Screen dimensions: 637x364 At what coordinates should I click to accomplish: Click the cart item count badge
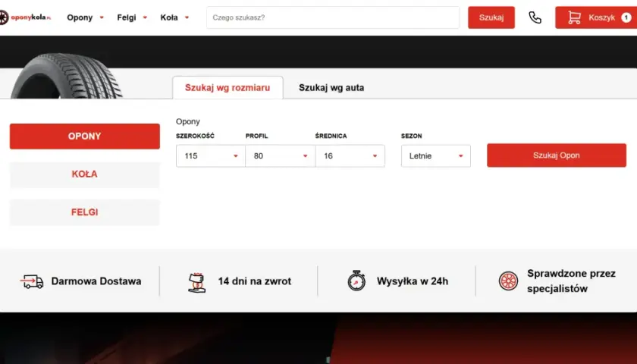pos(626,17)
